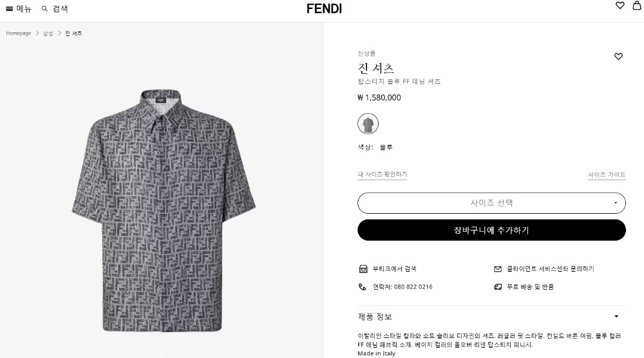Screen dimensions: 644x358
Task: Open wishlist heart icon in header
Action: pos(620,6)
